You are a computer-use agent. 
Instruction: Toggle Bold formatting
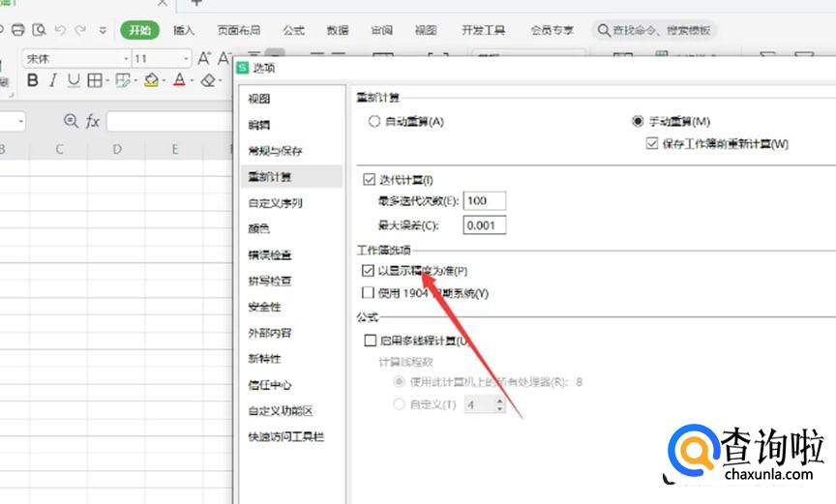33,80
